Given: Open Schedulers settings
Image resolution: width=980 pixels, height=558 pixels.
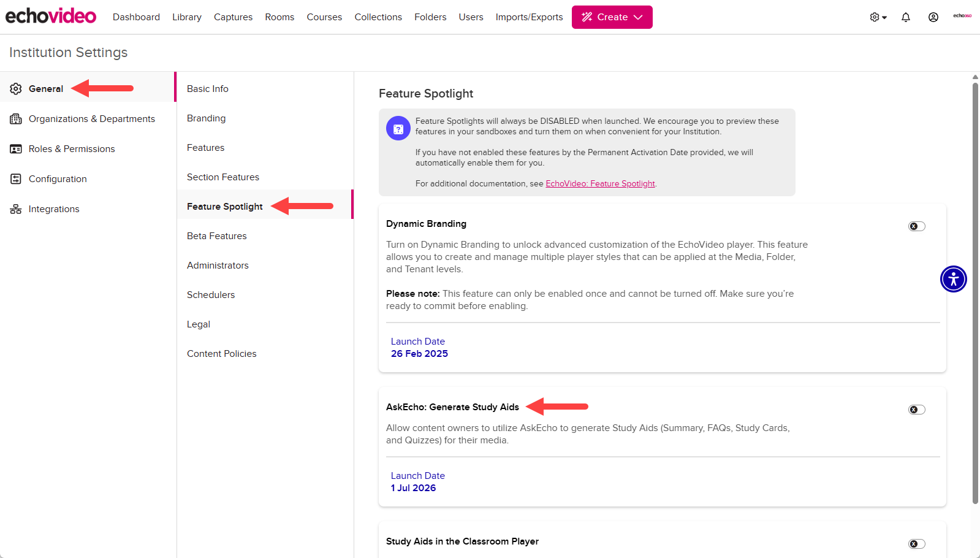Looking at the screenshot, I should [265, 295].
